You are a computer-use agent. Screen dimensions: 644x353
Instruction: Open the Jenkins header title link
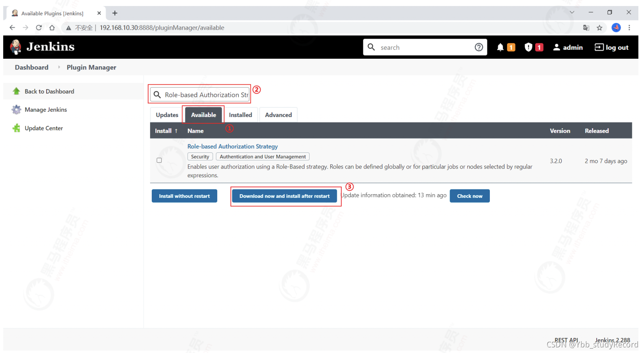point(51,47)
